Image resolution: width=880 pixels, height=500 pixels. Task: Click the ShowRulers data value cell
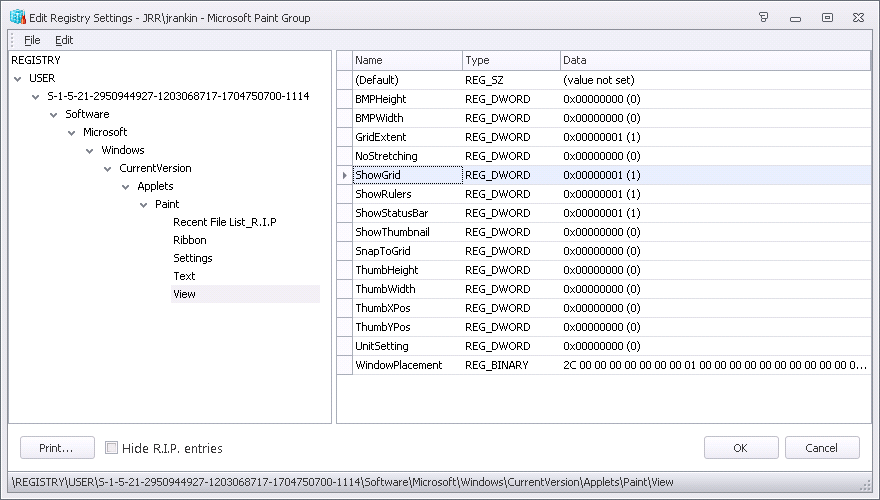(x=716, y=194)
